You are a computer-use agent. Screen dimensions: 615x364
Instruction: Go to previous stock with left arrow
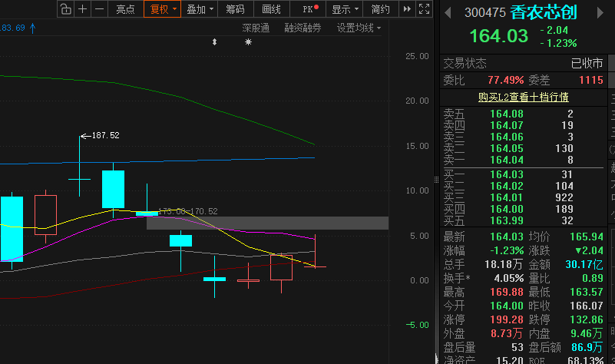pos(448,13)
